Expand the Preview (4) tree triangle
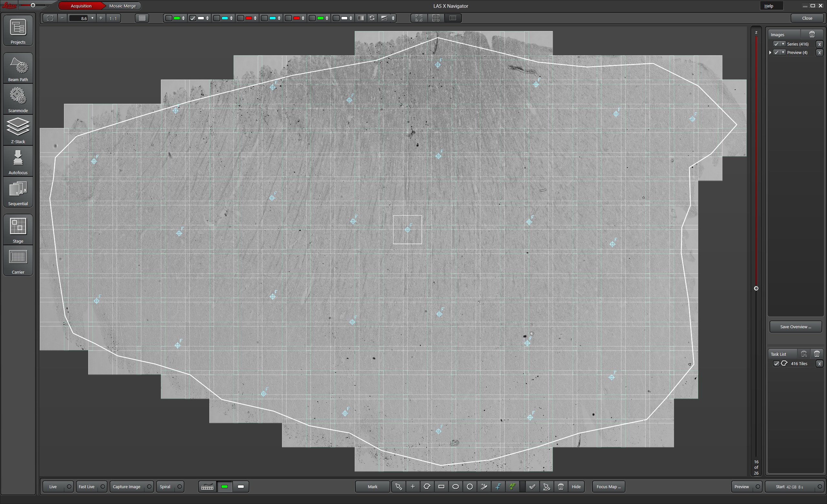 (x=770, y=52)
